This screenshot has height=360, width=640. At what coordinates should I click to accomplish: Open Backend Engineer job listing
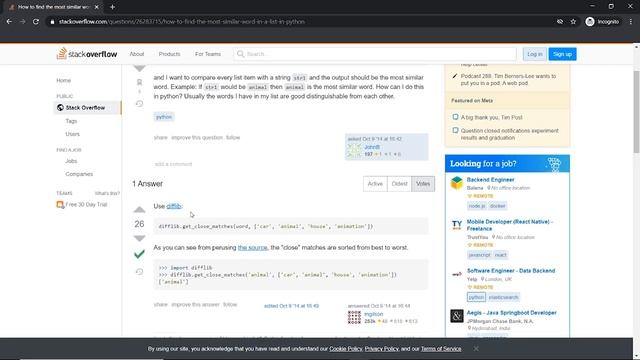click(491, 180)
